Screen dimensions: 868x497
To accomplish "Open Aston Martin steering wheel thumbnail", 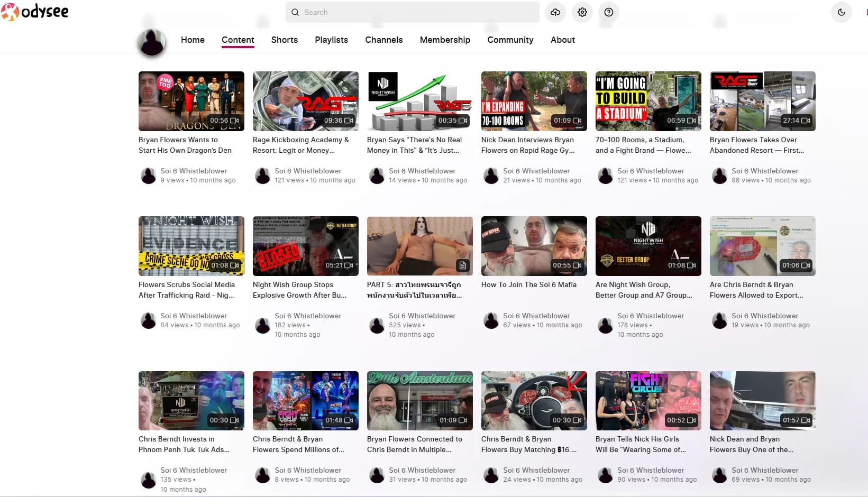I will (x=534, y=401).
